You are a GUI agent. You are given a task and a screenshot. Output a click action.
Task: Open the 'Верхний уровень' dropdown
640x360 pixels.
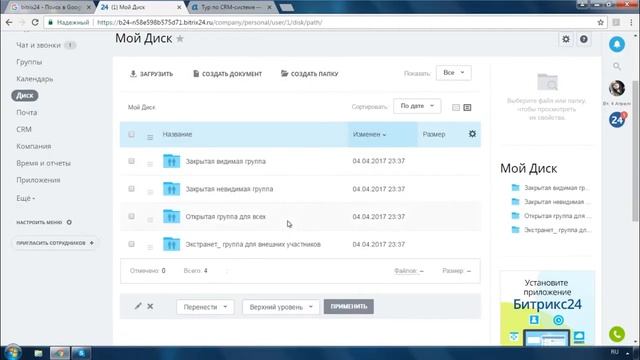coord(281,307)
